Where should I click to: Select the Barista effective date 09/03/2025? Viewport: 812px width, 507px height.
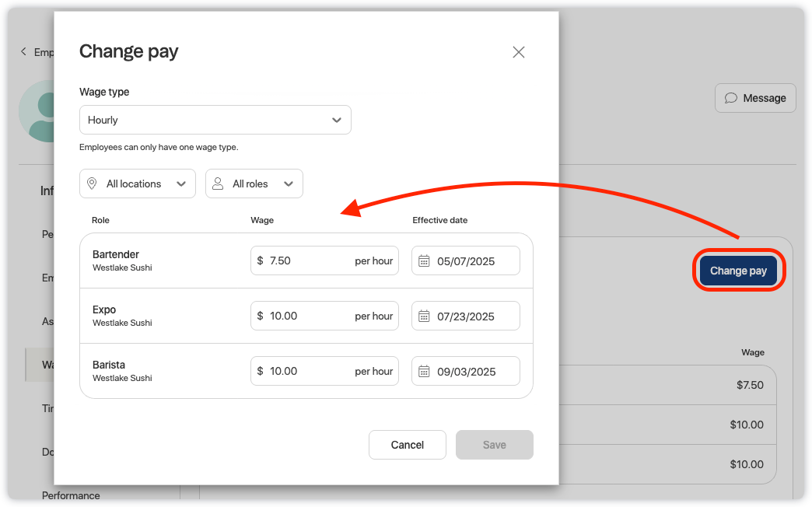(x=467, y=372)
